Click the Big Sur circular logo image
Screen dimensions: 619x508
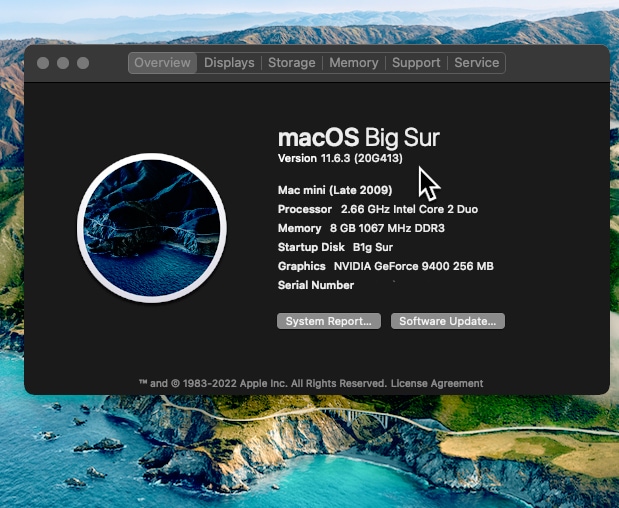pos(152,228)
